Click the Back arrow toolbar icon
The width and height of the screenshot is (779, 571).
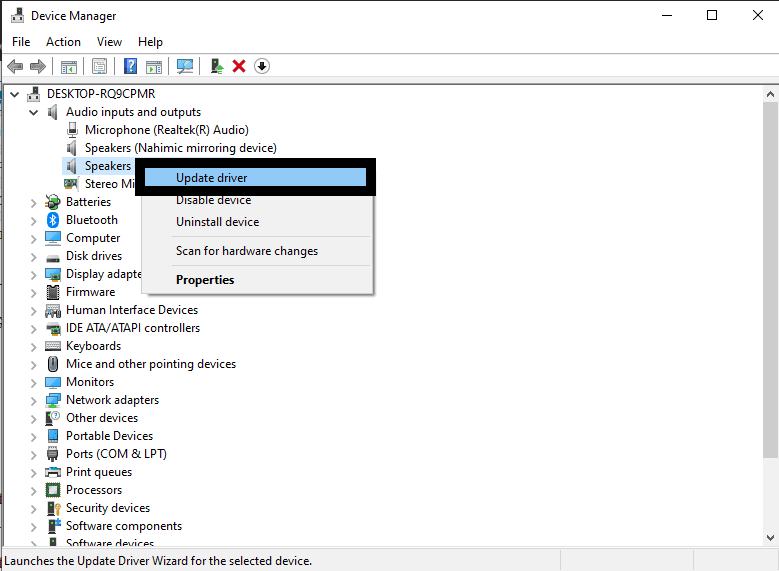tap(15, 66)
